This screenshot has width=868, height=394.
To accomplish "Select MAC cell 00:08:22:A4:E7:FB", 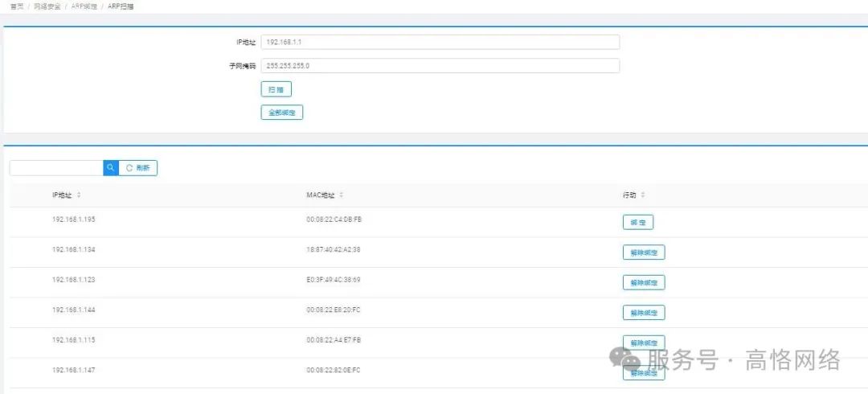I will (x=334, y=339).
